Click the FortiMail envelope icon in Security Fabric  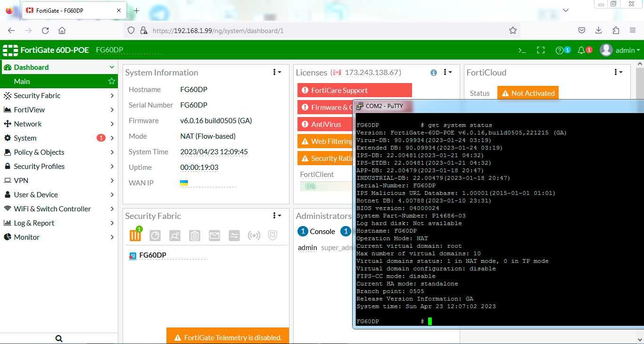coord(215,235)
